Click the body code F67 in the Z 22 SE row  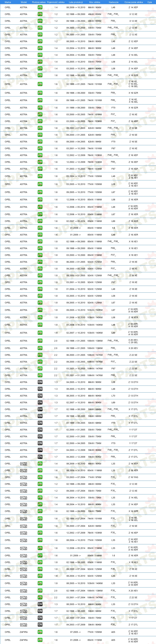(x=113, y=368)
